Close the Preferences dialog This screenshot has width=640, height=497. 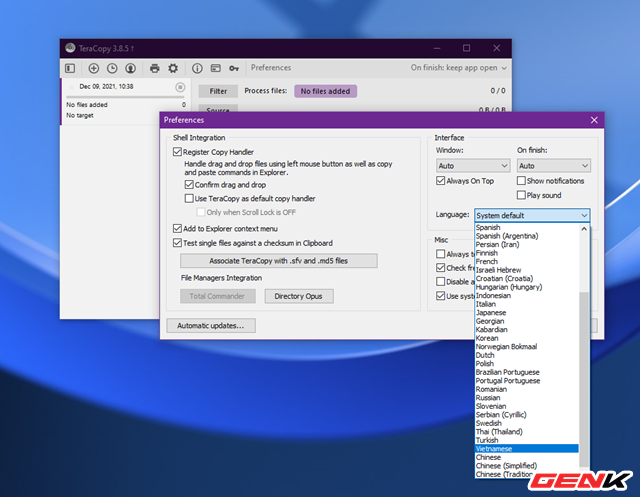point(594,120)
